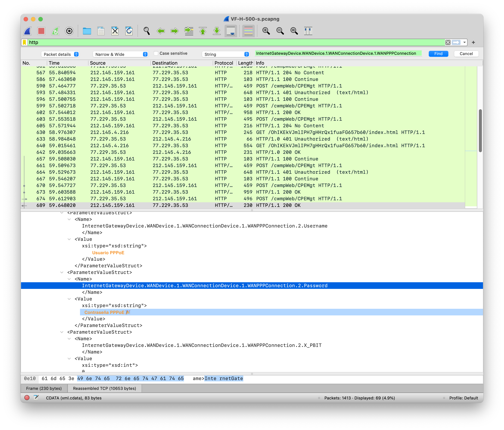Collapse the ParameterValueStruct containing X_PBIT parameter
This screenshot has height=430, width=504.
(62, 332)
